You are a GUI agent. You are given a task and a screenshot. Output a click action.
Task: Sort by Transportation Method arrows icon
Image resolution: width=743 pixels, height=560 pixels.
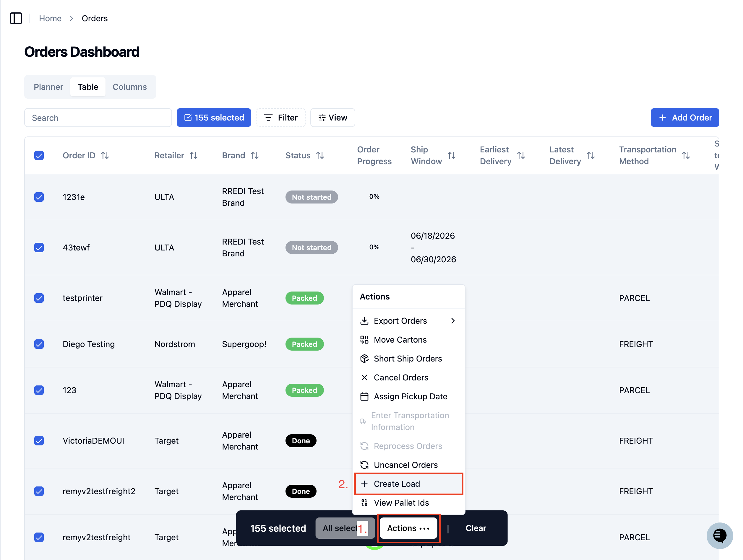[x=686, y=155]
